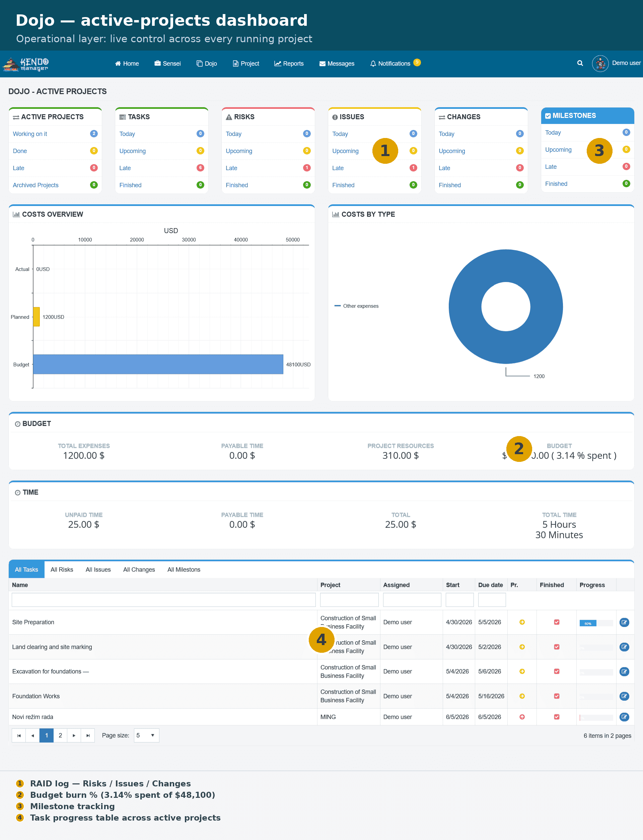Go to first page of tasks
This screenshot has height=840, width=643.
19,735
